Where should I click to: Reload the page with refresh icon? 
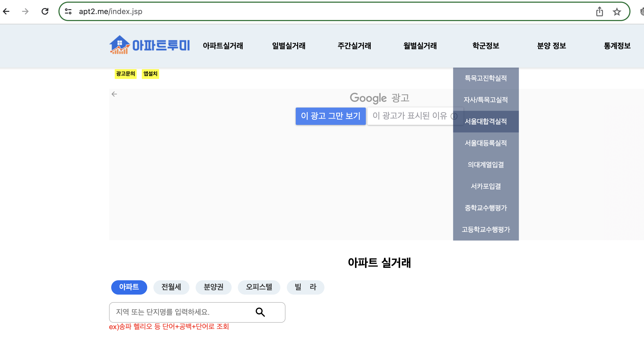click(x=45, y=11)
